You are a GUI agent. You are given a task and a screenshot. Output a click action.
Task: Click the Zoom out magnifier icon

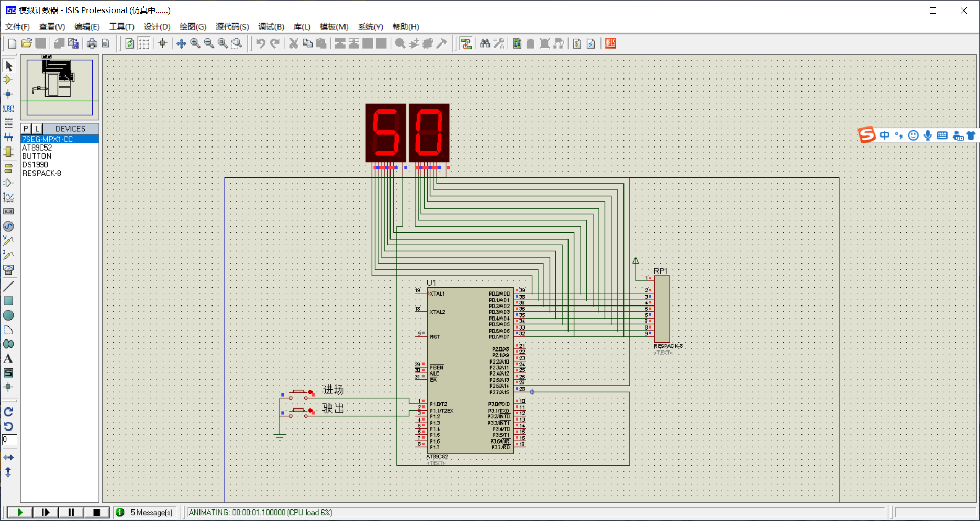pos(209,43)
